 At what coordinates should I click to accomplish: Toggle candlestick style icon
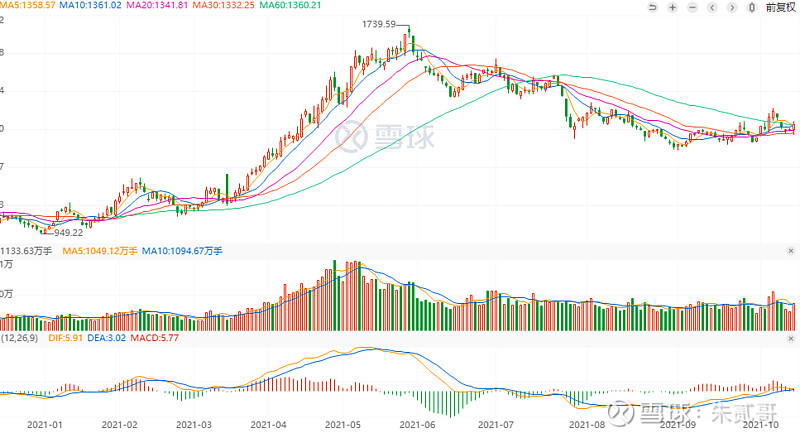(x=752, y=8)
